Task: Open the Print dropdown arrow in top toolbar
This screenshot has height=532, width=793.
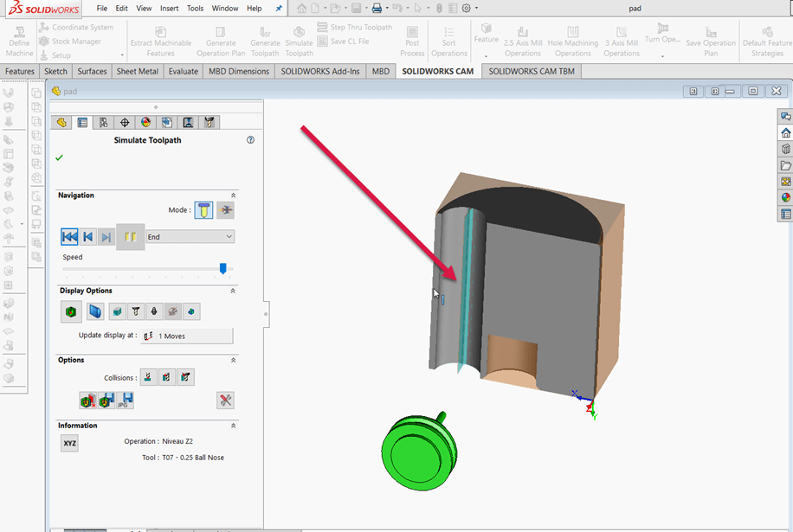Action: [x=387, y=8]
